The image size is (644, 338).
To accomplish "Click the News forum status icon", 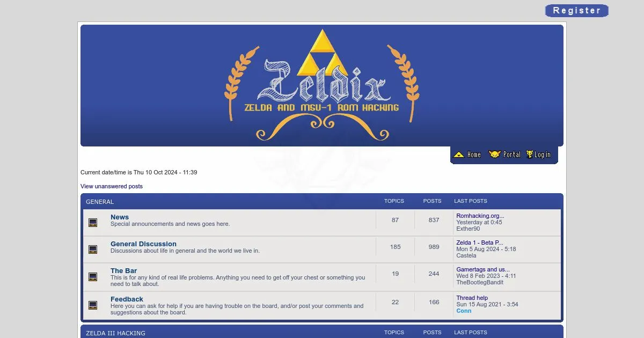I will click(x=93, y=223).
